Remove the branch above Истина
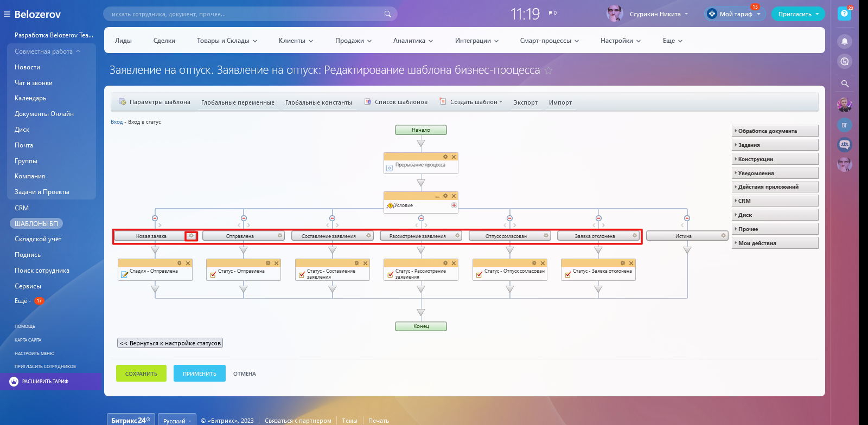Screen dimensions: 868x425 [687, 218]
